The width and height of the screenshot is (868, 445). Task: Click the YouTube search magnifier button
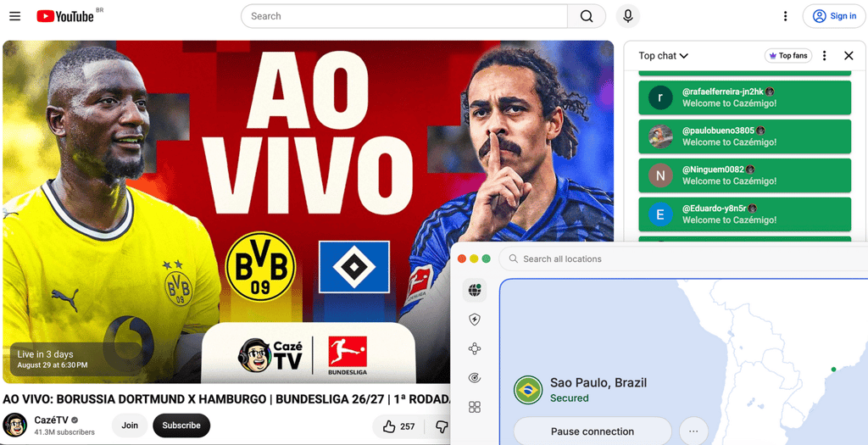point(587,16)
